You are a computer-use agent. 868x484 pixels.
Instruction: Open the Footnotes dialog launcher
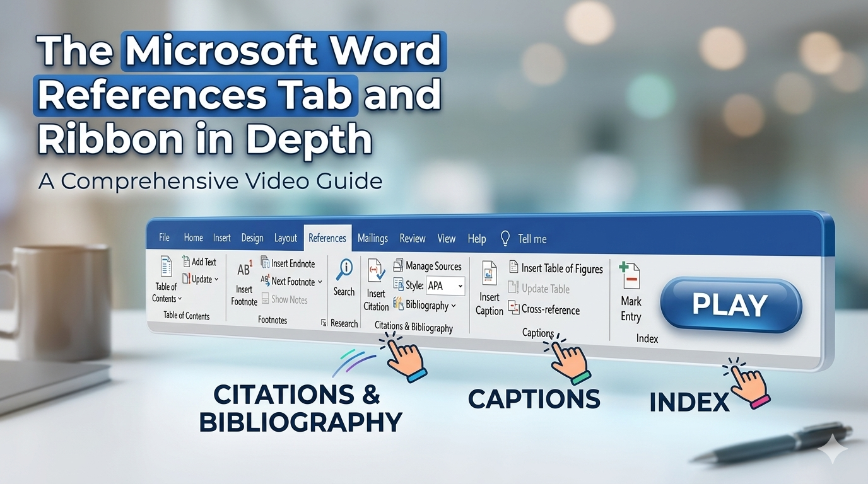pos(324,323)
